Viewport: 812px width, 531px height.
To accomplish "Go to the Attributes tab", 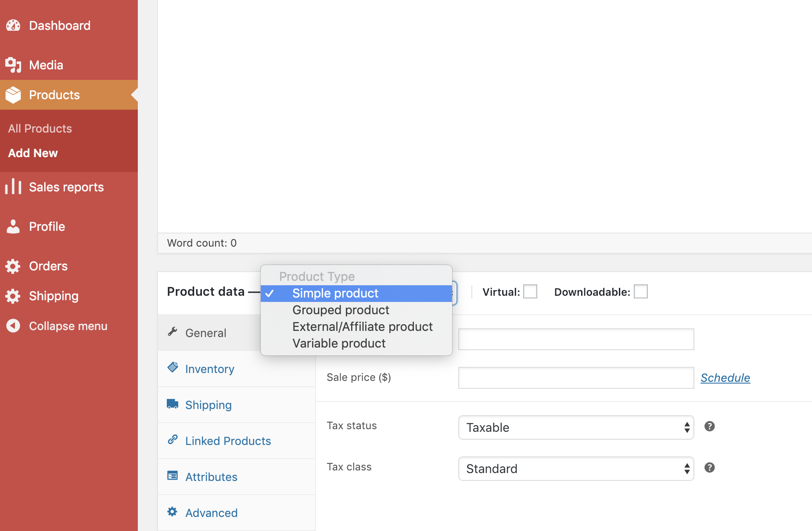I will click(x=211, y=477).
